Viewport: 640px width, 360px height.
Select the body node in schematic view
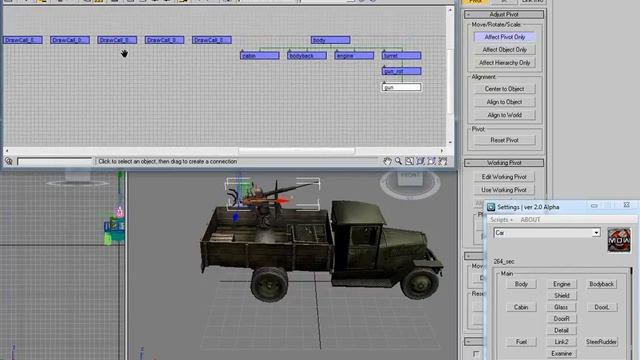(x=330, y=40)
